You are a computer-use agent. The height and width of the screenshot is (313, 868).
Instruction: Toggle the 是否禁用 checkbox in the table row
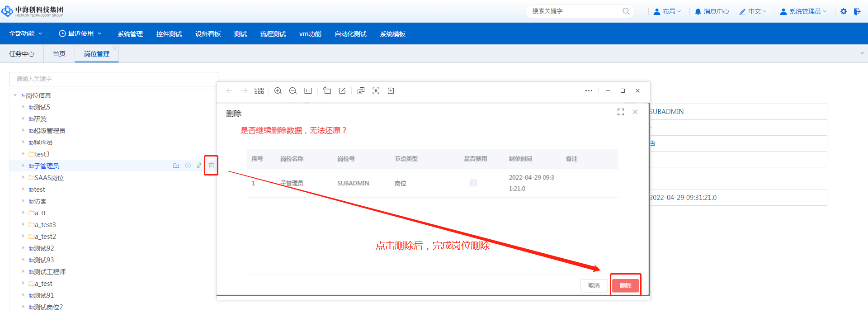(x=473, y=183)
